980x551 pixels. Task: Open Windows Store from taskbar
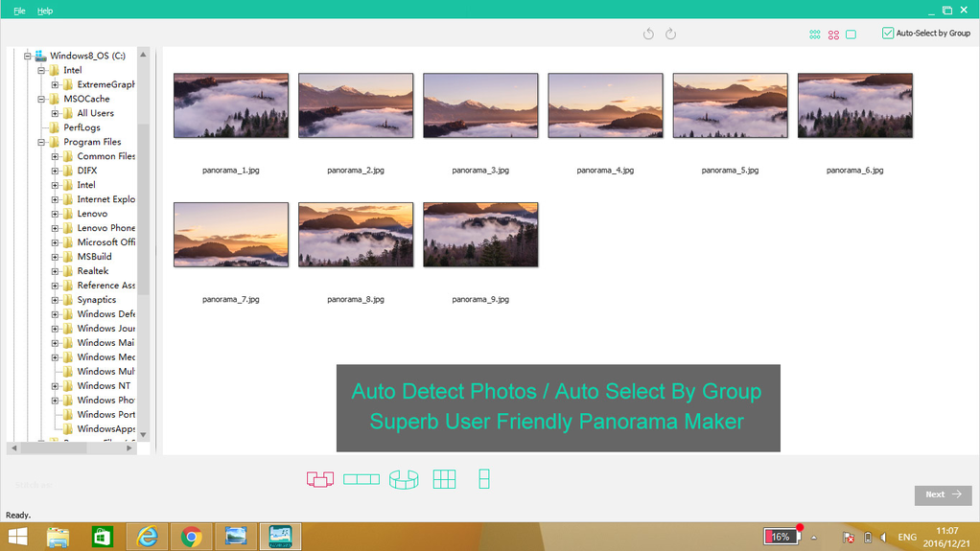tap(102, 537)
